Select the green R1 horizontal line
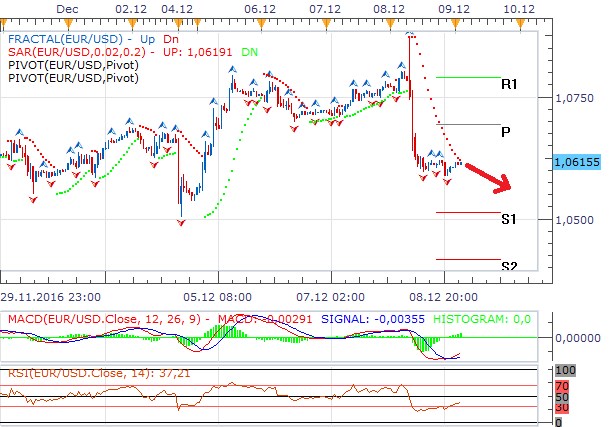Viewport: 610px width, 427px height. click(468, 77)
